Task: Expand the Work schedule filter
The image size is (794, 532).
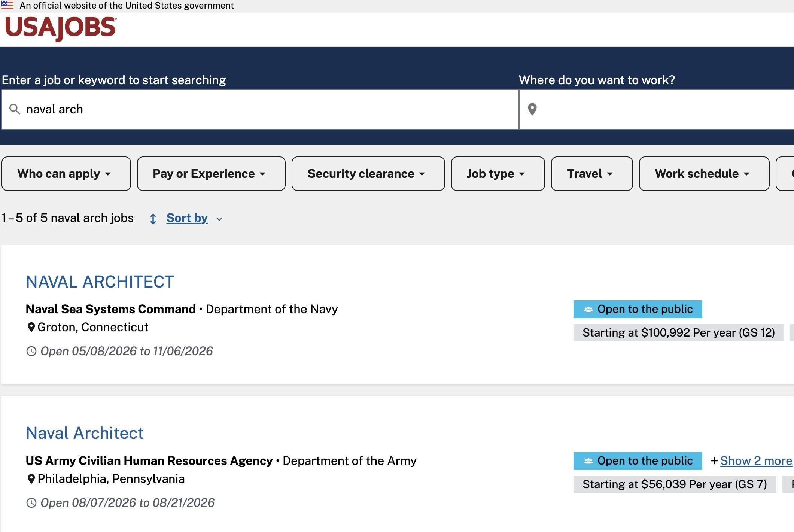Action: click(x=704, y=174)
